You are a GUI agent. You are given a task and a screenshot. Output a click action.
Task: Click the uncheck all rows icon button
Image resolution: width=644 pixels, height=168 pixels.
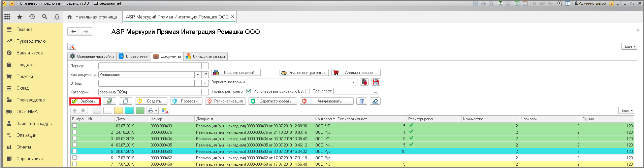(x=126, y=101)
